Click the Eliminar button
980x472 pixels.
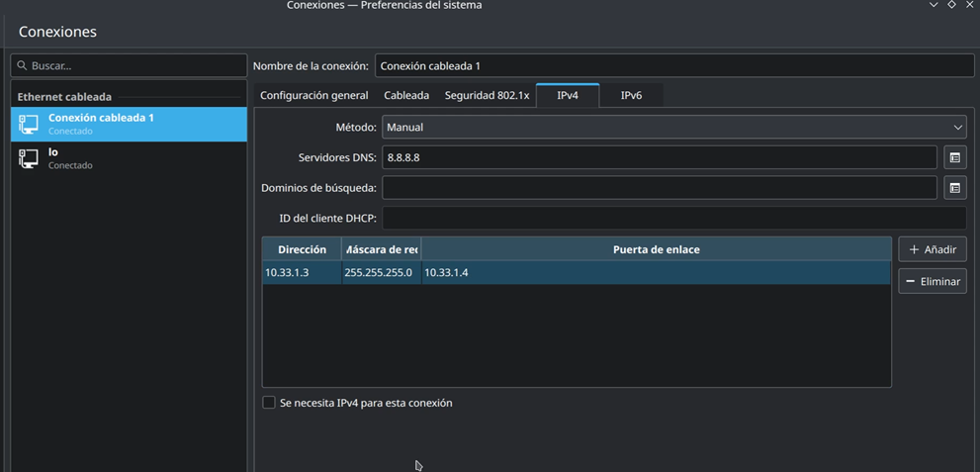pos(932,281)
